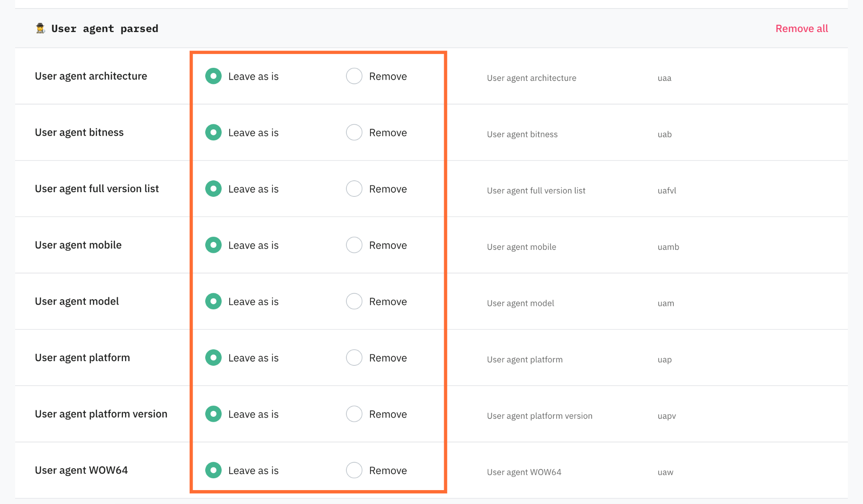Click the bold User agent model row label
The width and height of the screenshot is (863, 504).
coord(77,301)
